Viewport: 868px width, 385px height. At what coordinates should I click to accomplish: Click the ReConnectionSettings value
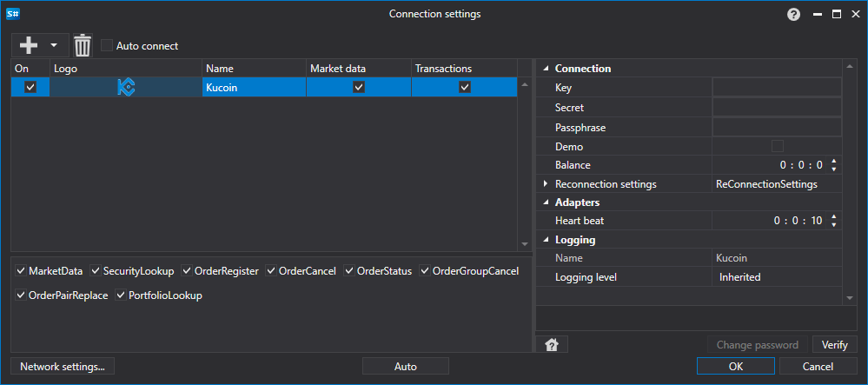click(x=766, y=184)
